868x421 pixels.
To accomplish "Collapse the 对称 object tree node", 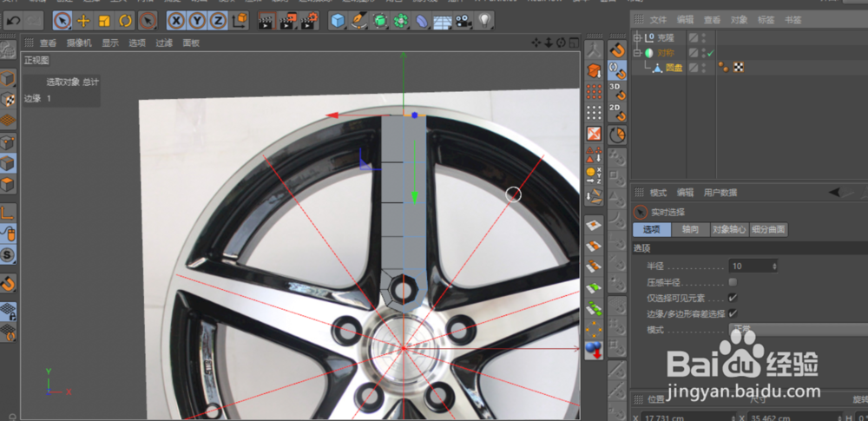I will (637, 53).
